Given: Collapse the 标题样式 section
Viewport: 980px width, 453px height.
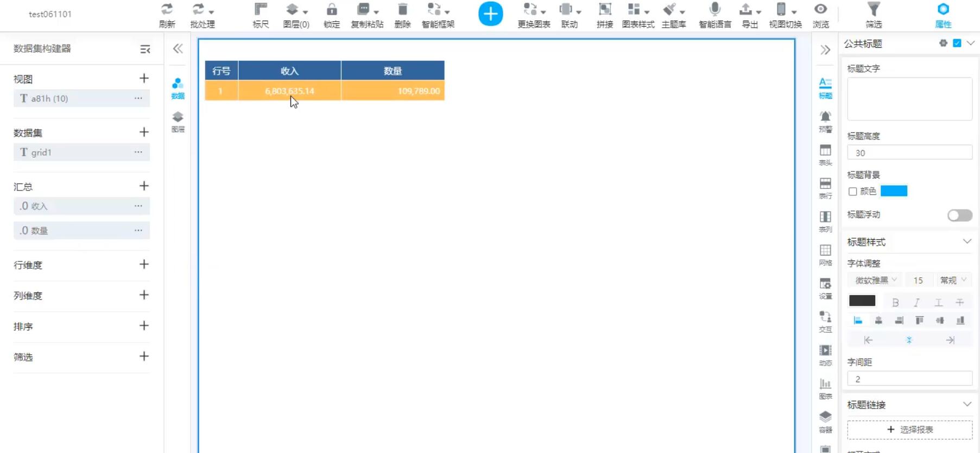Looking at the screenshot, I should click(967, 241).
